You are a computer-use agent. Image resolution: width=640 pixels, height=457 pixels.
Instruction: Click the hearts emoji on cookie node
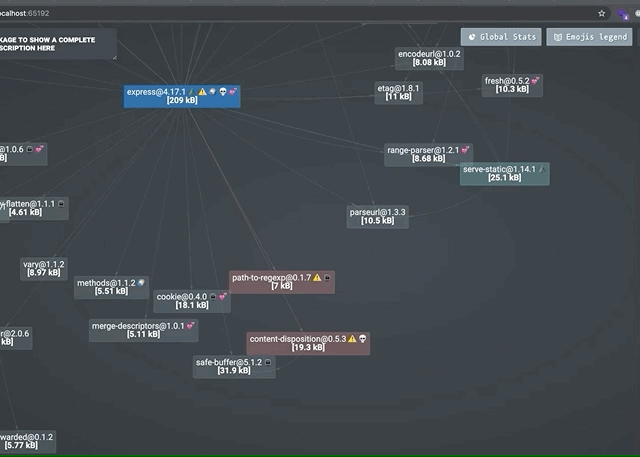(x=222, y=296)
